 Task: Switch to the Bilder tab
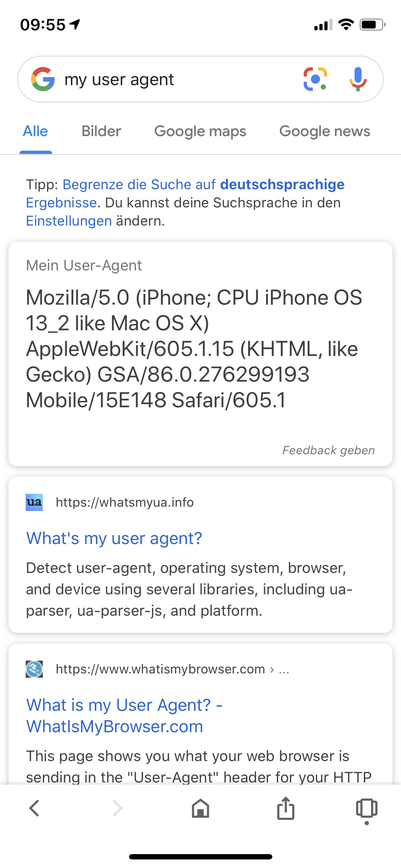(101, 131)
